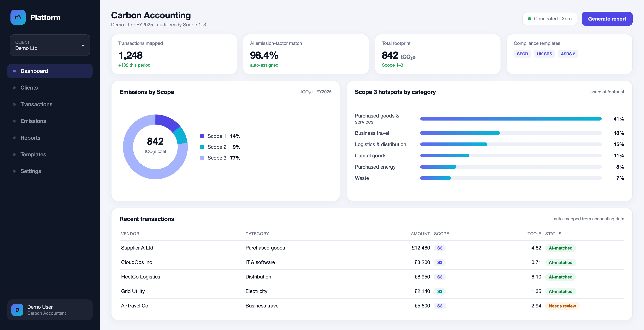Expand the Client Demo Ltd dropdown
The width and height of the screenshot is (644, 330).
tap(50, 45)
